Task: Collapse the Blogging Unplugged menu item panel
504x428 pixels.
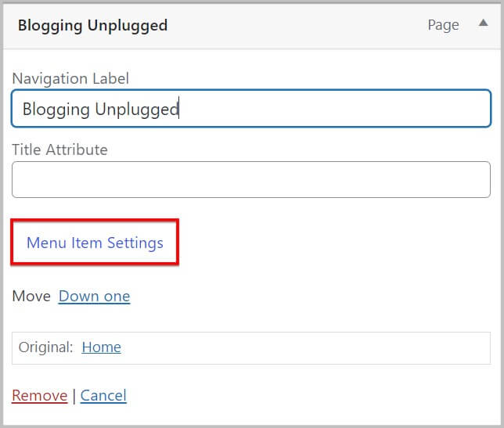Action: [483, 24]
